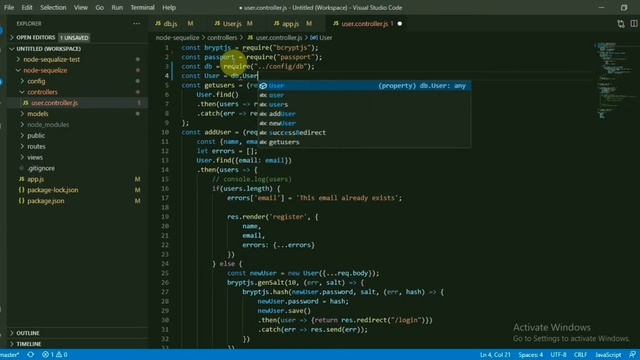
Task: Switch to the User.js tab
Action: click(x=233, y=24)
